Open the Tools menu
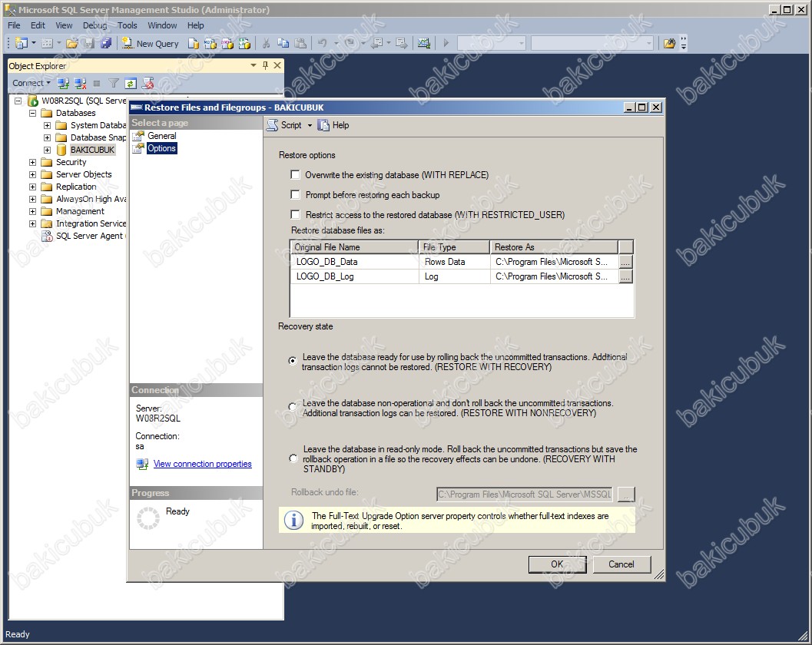Image resolution: width=812 pixels, height=645 pixels. click(127, 25)
